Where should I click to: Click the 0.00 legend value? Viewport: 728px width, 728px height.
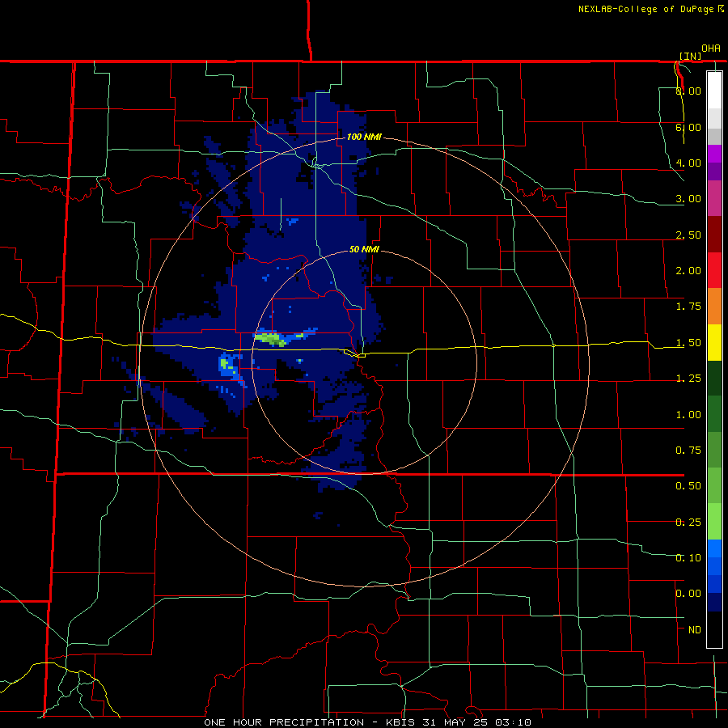click(688, 594)
